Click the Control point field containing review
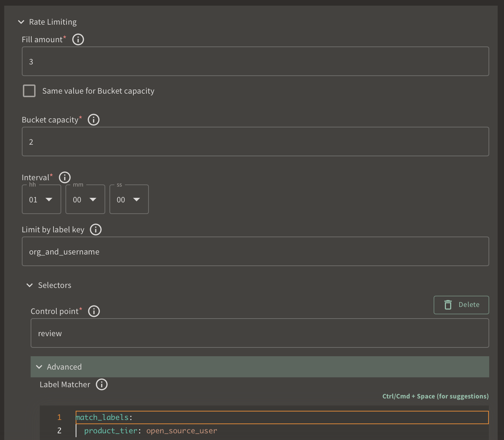This screenshot has height=440, width=504. 260,333
